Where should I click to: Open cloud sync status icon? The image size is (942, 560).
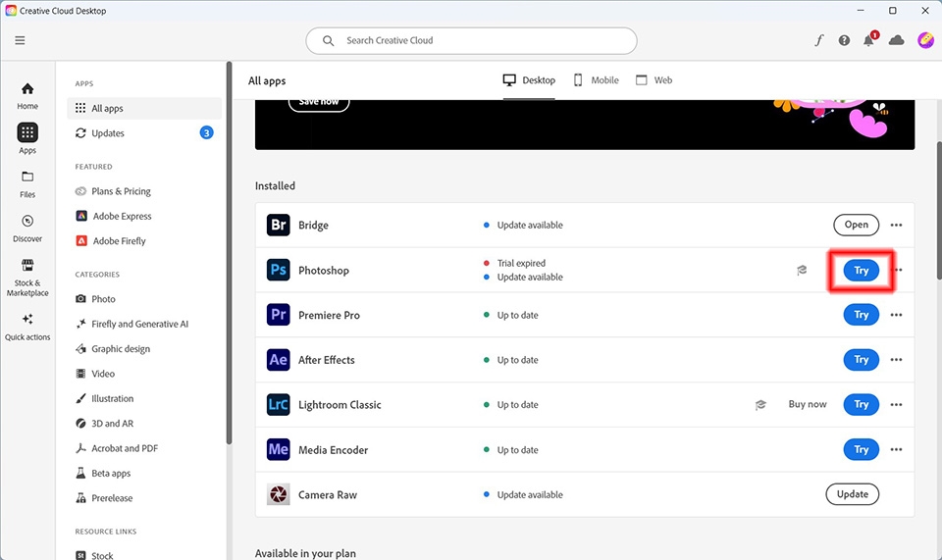coord(896,40)
